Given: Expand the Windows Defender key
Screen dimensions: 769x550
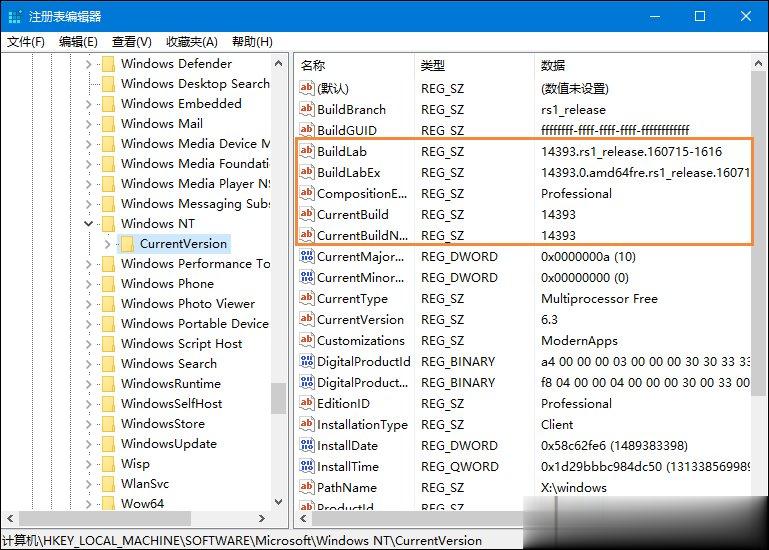Looking at the screenshot, I should tap(89, 64).
